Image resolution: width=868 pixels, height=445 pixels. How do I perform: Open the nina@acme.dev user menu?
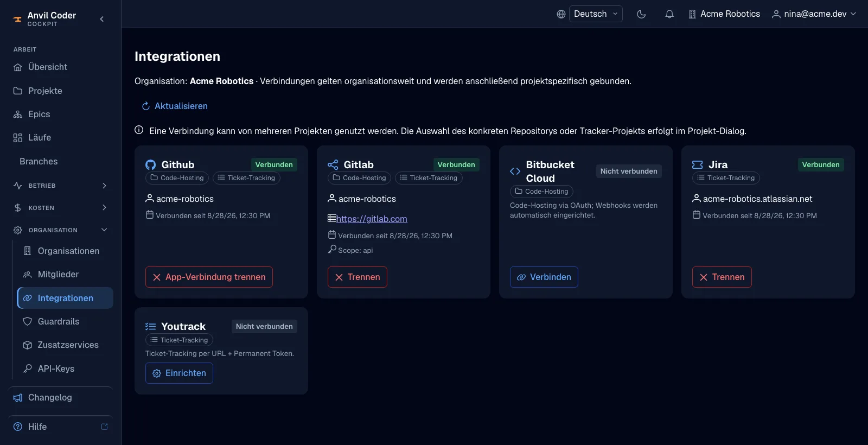pos(814,14)
